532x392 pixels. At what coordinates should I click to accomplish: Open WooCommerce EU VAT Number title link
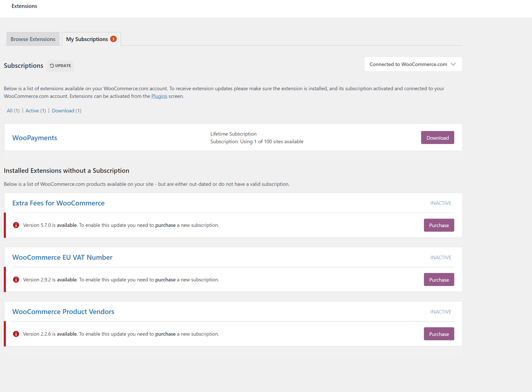point(62,257)
